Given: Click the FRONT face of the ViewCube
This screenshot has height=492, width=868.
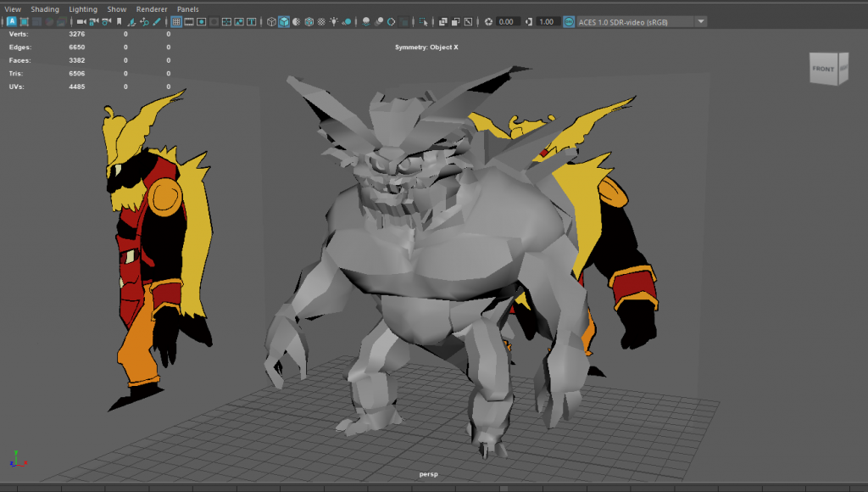Looking at the screenshot, I should 822,70.
